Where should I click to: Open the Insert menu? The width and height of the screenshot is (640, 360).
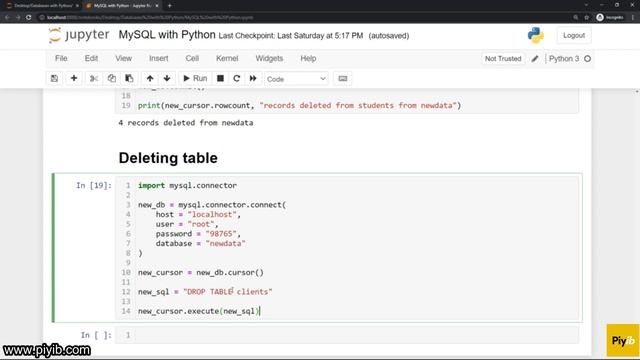tap(158, 58)
